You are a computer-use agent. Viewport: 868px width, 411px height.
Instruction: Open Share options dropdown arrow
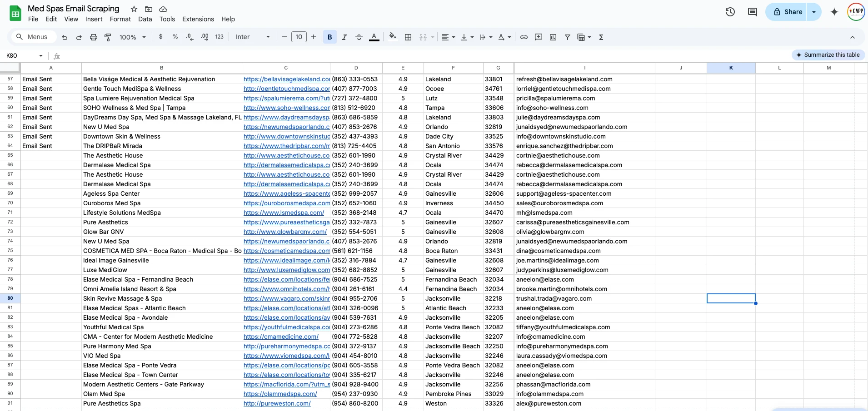click(x=814, y=12)
